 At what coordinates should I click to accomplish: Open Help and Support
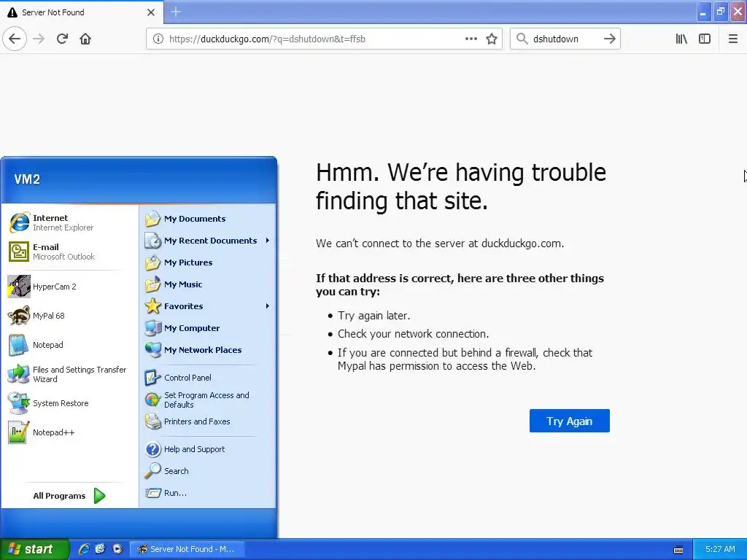(x=208, y=449)
